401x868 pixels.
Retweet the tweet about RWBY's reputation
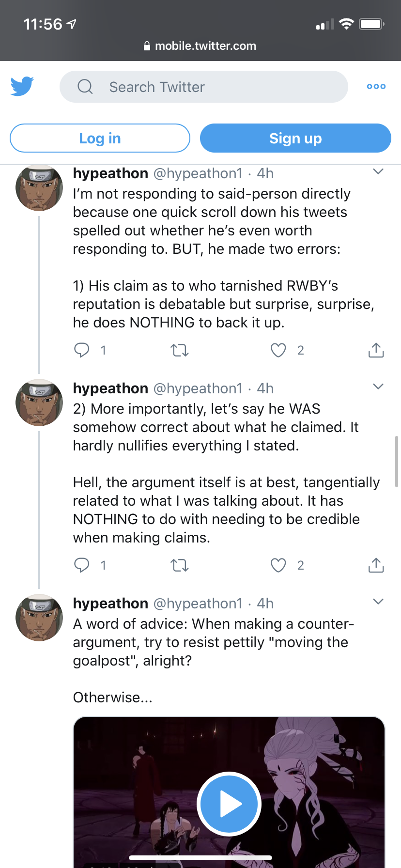pyautogui.click(x=180, y=350)
